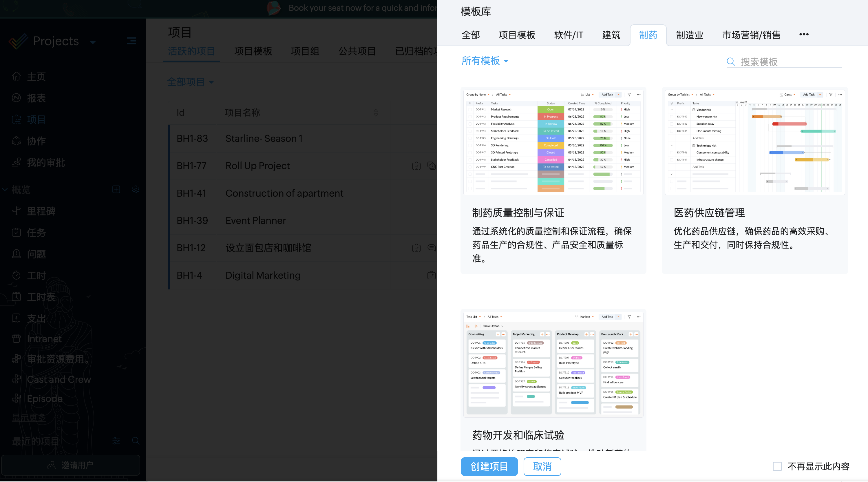Click the 里程碑 milestones icon
The height and width of the screenshot is (482, 868).
[x=16, y=211]
